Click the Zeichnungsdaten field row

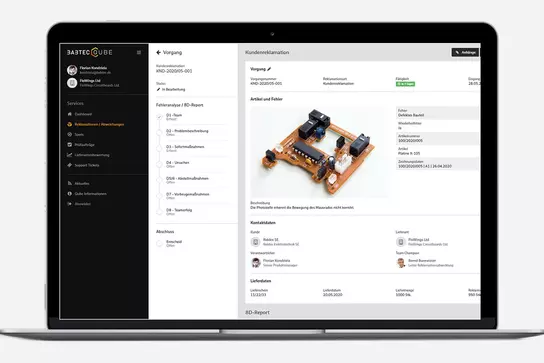[x=437, y=164]
